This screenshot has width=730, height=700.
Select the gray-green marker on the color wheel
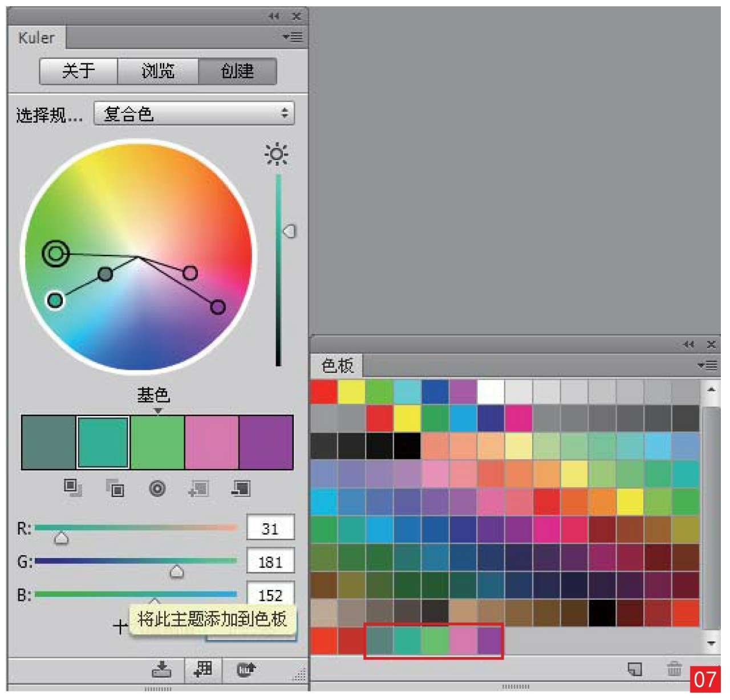(x=105, y=275)
